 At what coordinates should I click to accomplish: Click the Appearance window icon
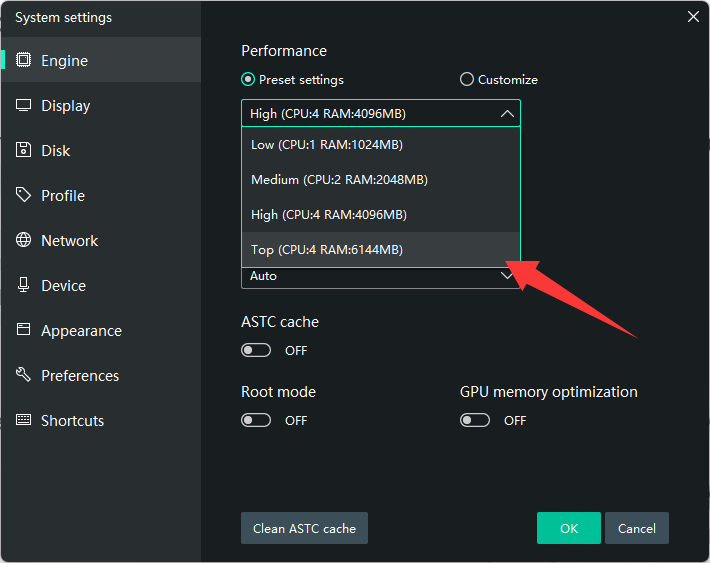coord(24,331)
